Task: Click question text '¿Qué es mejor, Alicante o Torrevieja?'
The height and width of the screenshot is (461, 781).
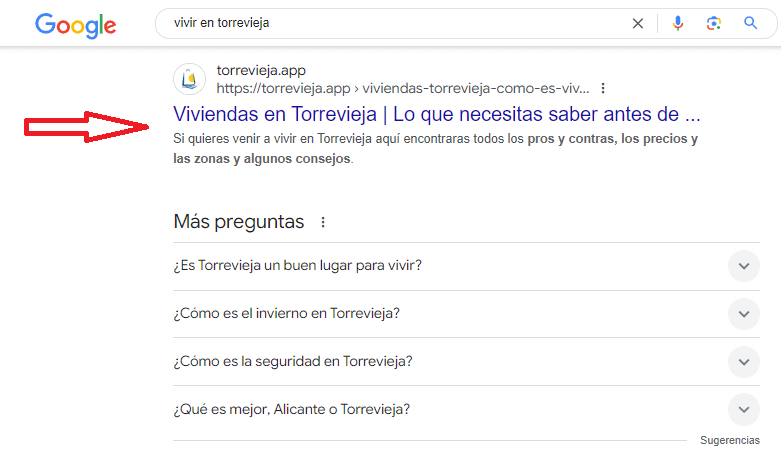Action: point(291,409)
